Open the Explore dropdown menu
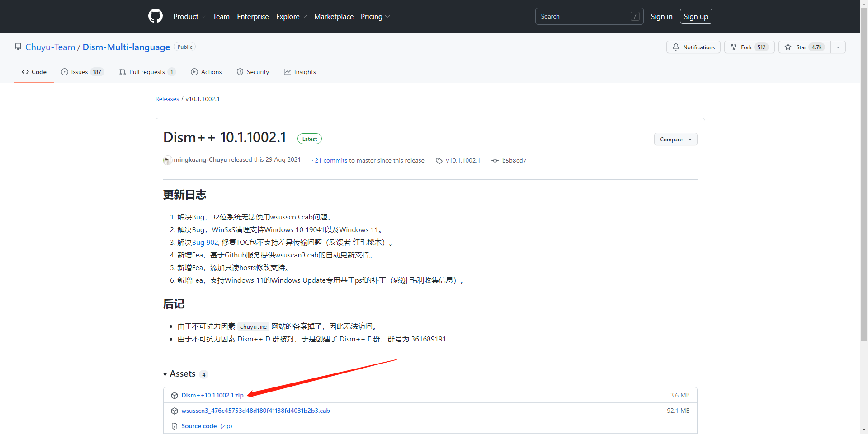868x434 pixels. pos(291,16)
